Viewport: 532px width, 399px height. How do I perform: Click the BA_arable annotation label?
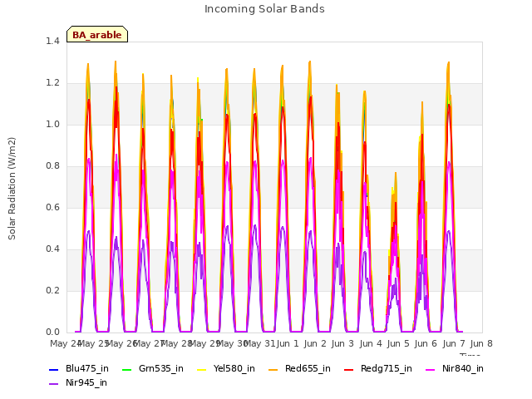(x=97, y=34)
